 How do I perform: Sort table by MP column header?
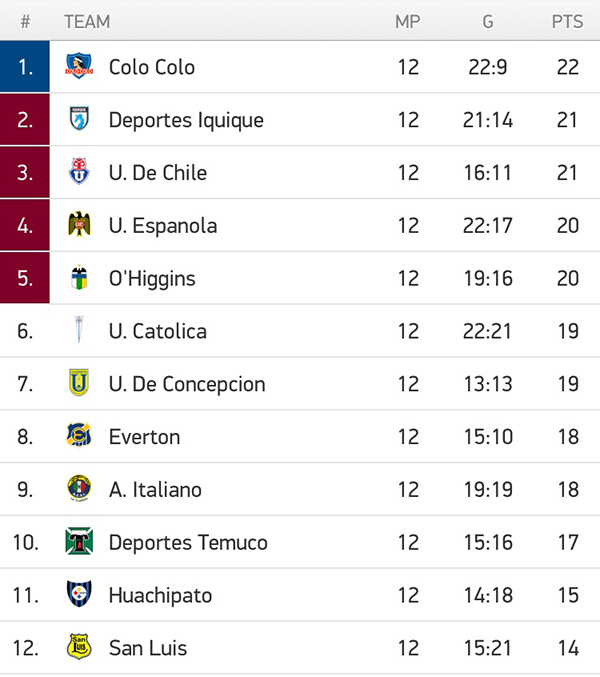tap(407, 22)
